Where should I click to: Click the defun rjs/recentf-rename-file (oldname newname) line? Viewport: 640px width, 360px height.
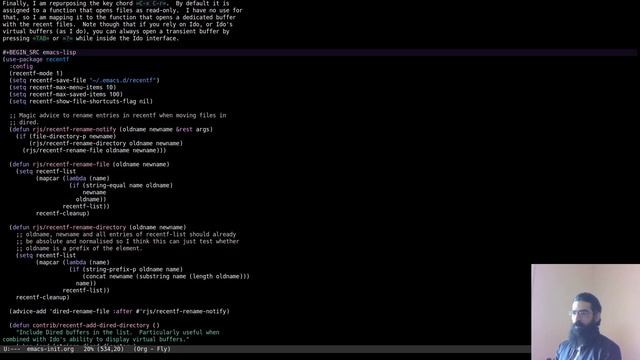click(89, 164)
